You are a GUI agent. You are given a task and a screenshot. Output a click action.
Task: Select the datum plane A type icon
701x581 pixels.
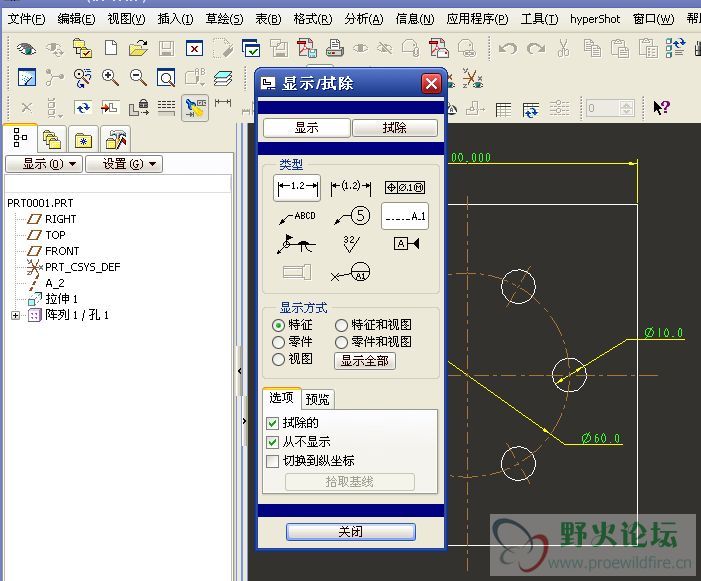click(406, 244)
